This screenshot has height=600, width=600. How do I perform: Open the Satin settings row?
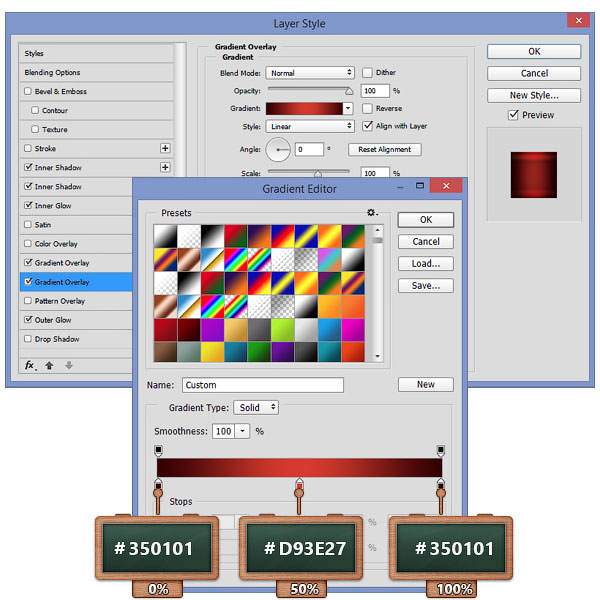(76, 225)
